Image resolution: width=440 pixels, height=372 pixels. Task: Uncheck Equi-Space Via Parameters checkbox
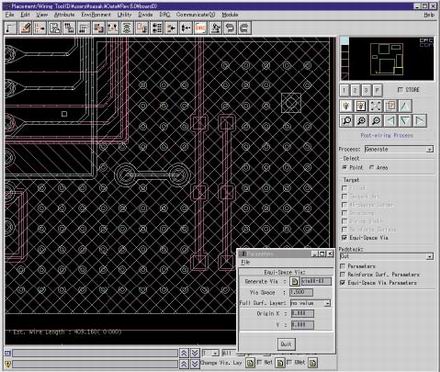pyautogui.click(x=342, y=283)
